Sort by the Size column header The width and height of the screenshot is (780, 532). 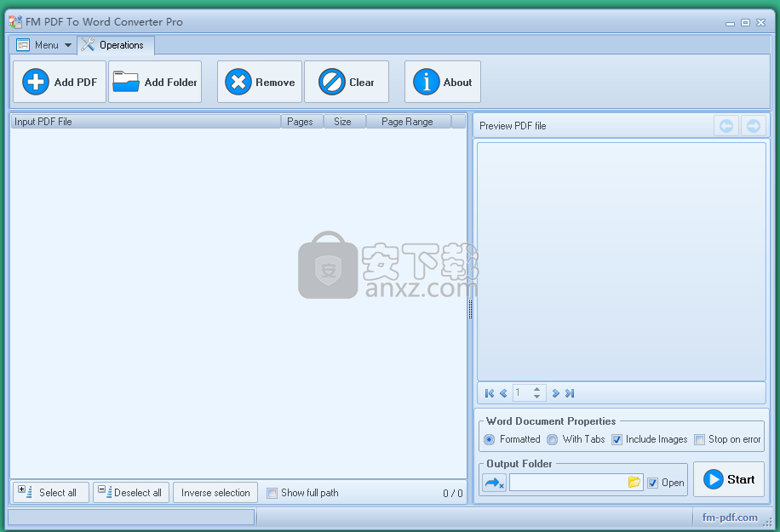[345, 122]
